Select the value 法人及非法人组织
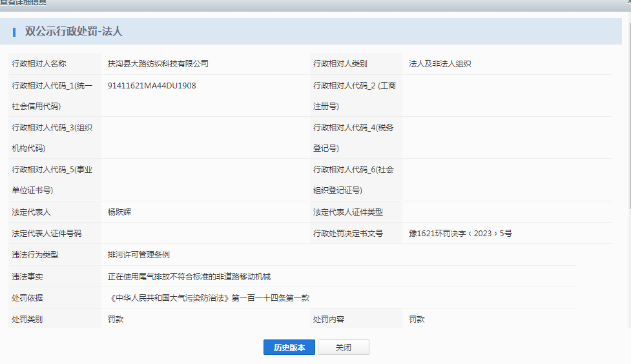This screenshot has height=364, width=631. (x=440, y=64)
